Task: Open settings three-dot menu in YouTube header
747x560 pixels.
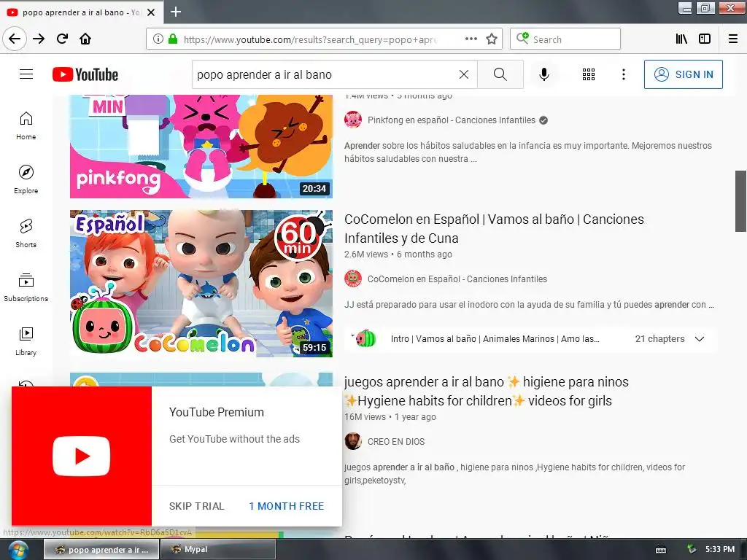Action: 624,74
